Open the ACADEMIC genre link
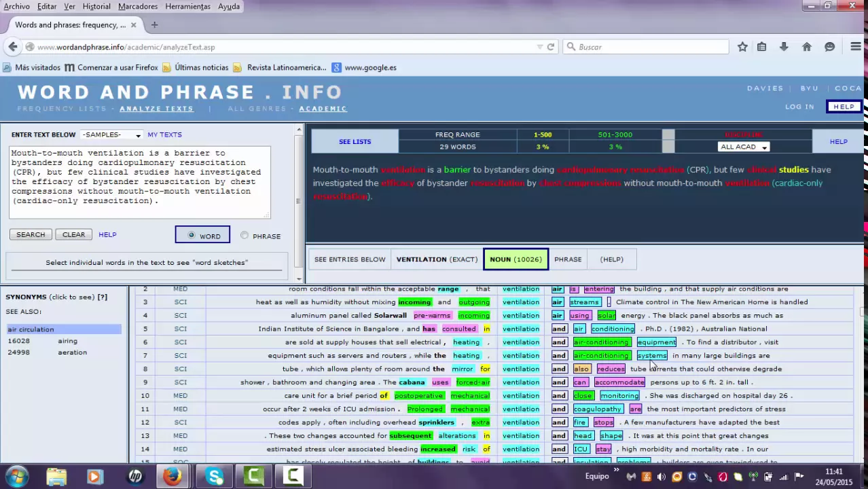Viewport: 868px width, 489px height. point(323,109)
